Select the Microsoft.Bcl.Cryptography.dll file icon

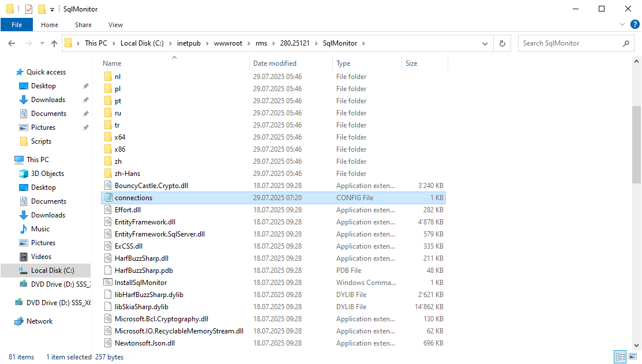tap(108, 319)
